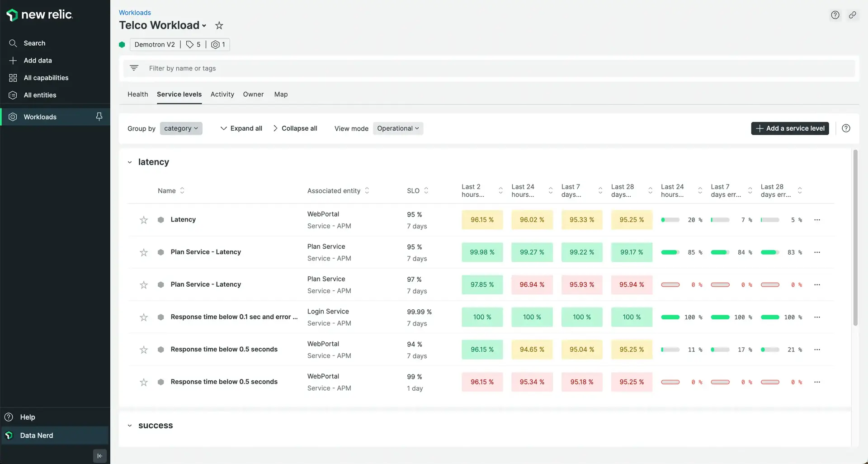Star the Response time below 0.1 sec row

[x=144, y=317]
